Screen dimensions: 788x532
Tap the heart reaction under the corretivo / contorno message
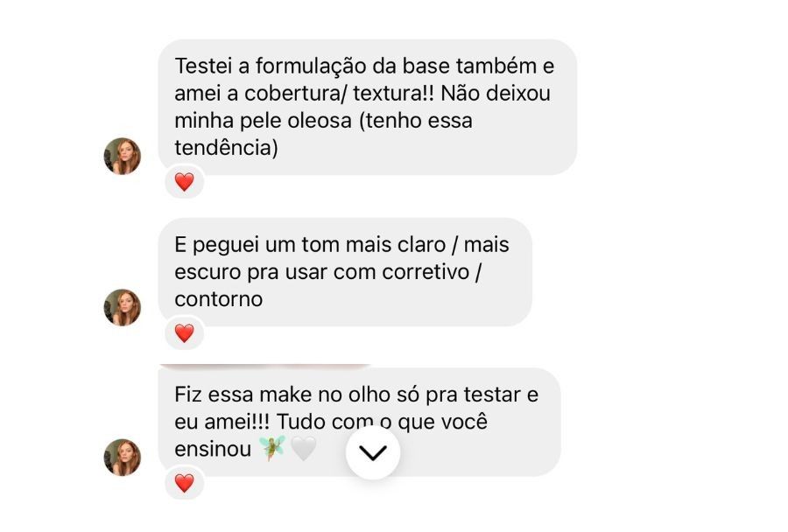(184, 332)
